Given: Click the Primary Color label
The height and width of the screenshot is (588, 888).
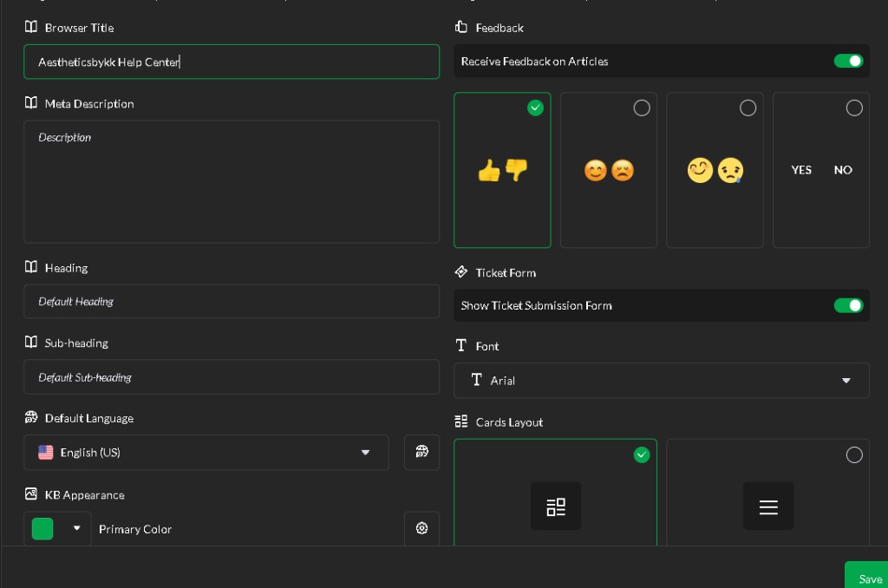Looking at the screenshot, I should [134, 529].
